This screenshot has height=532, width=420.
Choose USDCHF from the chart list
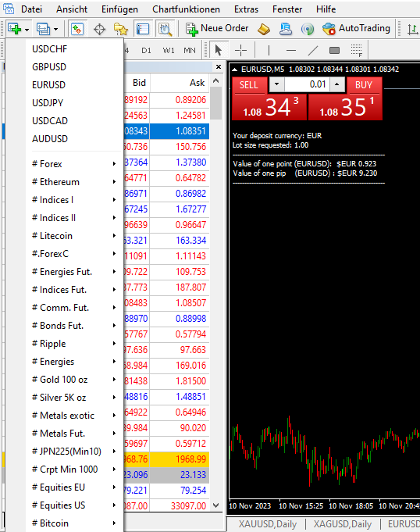(65, 49)
